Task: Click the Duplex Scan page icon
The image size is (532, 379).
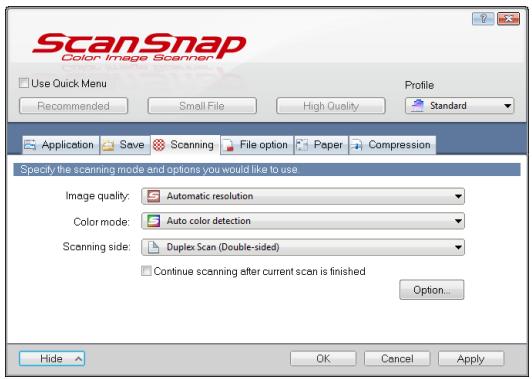Action: point(153,247)
